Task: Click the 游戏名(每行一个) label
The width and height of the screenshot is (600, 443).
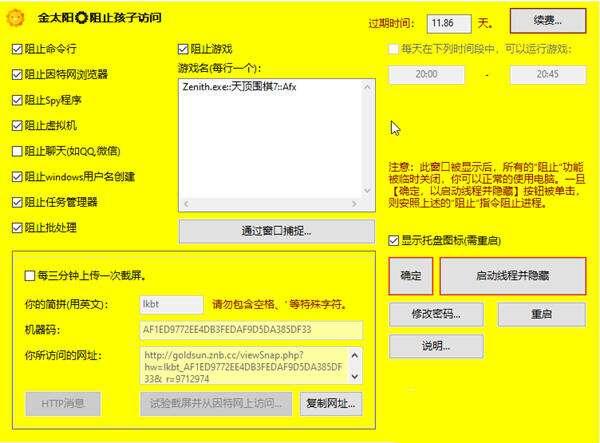Action: point(220,68)
